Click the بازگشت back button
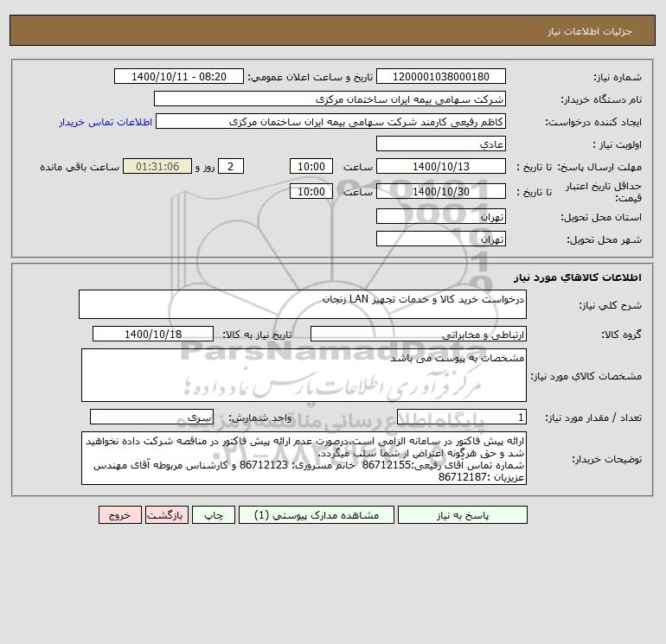666x644 pixels. (166, 515)
